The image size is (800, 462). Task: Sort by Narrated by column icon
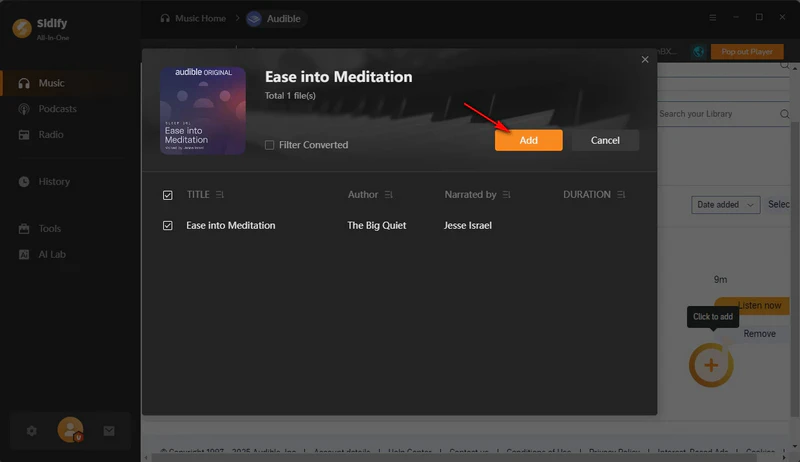click(x=507, y=195)
